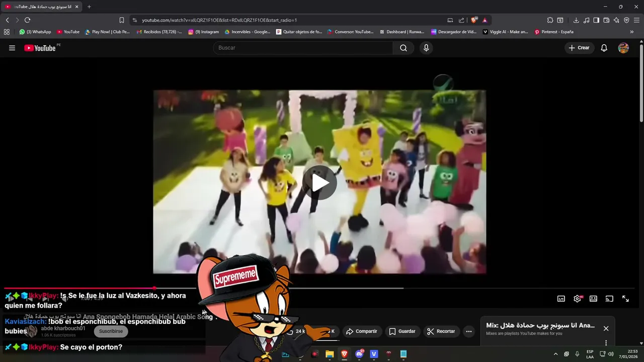The image size is (644, 362).
Task: Open File Explorer from the taskbar
Action: tap(330, 354)
